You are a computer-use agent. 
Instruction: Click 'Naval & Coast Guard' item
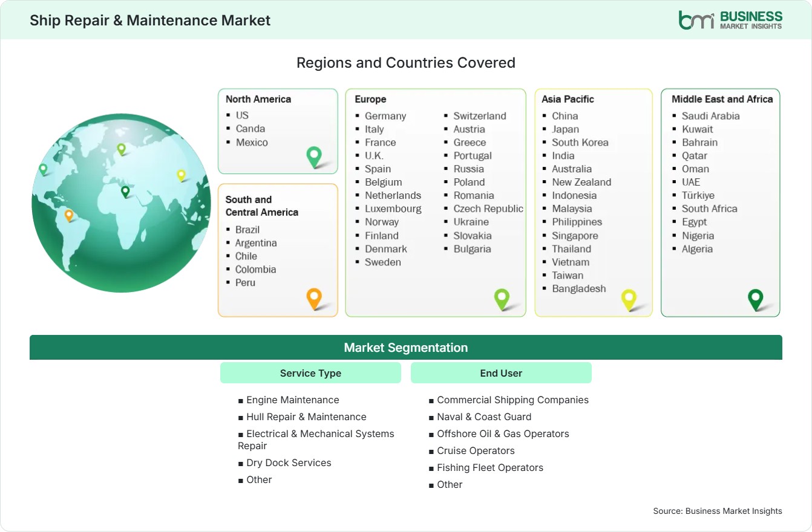(484, 417)
